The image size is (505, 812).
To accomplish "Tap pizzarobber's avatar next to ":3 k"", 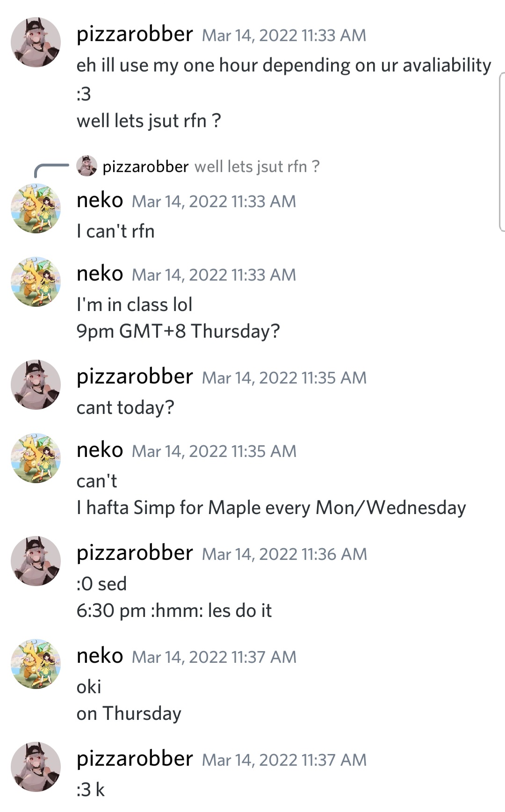I will click(36, 767).
